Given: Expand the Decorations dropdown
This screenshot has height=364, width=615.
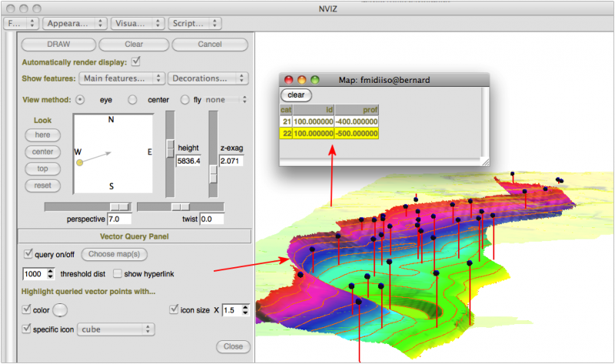Looking at the screenshot, I should click(x=209, y=78).
